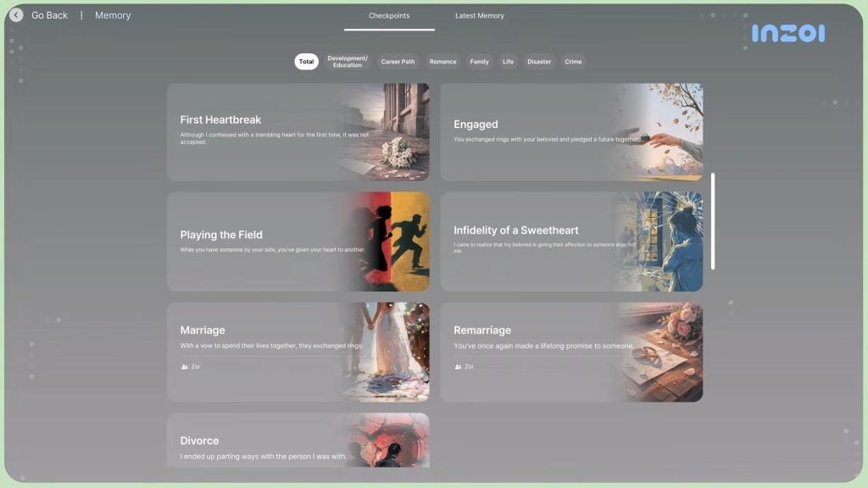
Task: Click the Zoi people icon under Marriage
Action: coord(185,367)
